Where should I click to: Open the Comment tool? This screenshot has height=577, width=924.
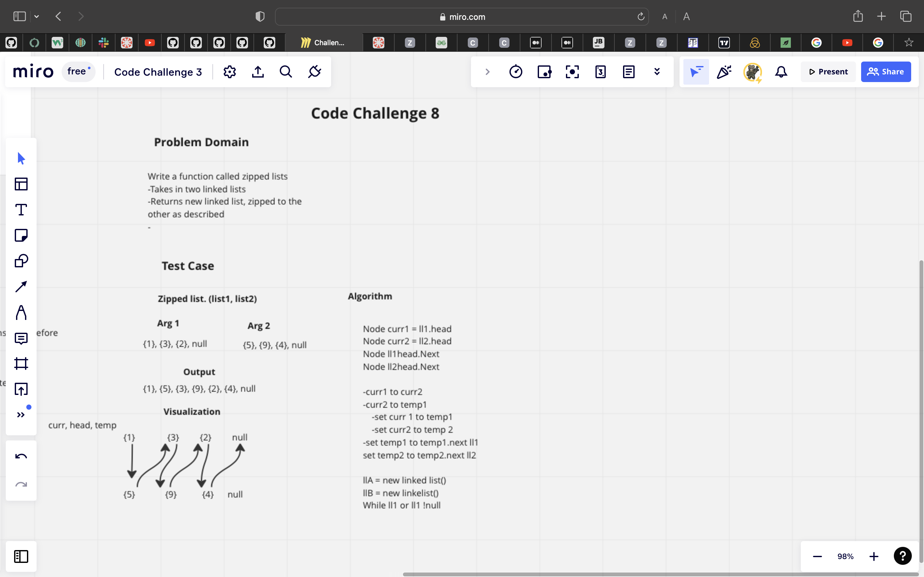(21, 339)
